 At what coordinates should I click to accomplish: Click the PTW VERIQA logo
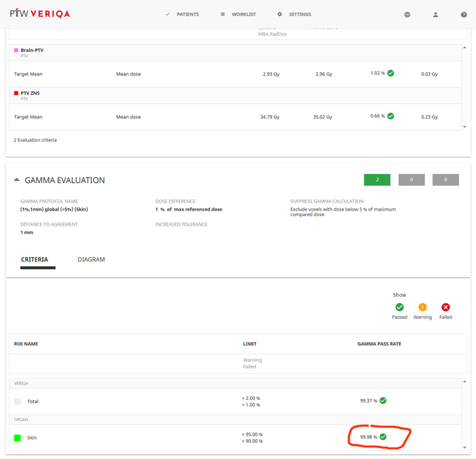(x=39, y=14)
